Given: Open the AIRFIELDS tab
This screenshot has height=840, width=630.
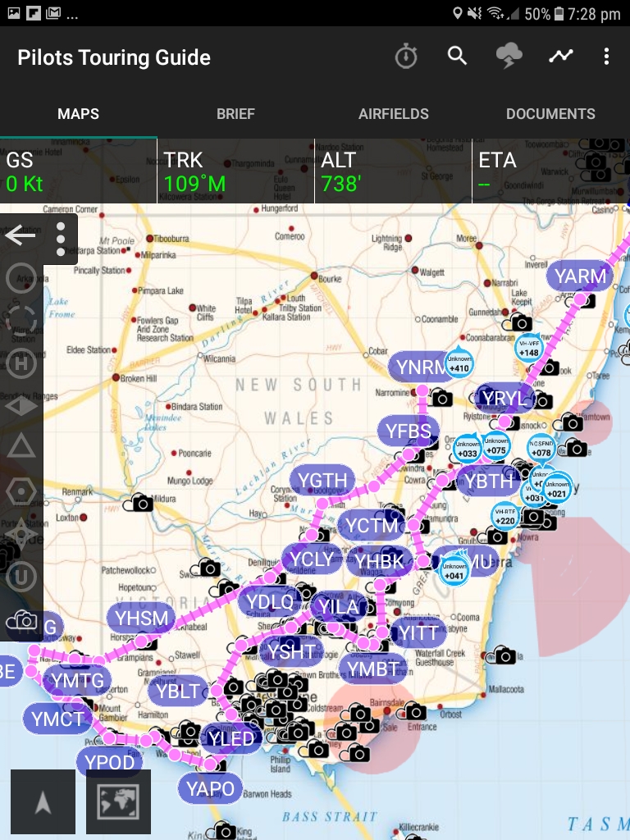Looking at the screenshot, I should click(393, 113).
